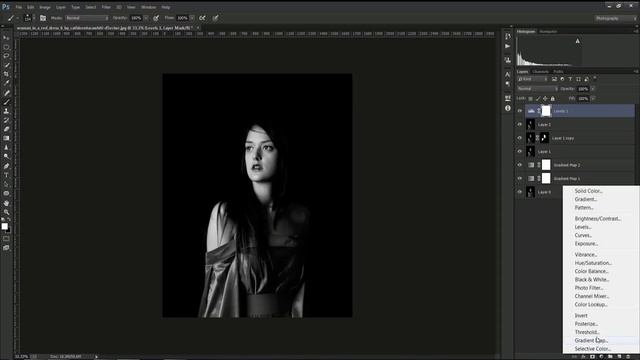Hide the Gradient Map 2 layer
This screenshot has width=640, height=360.
[x=520, y=165]
